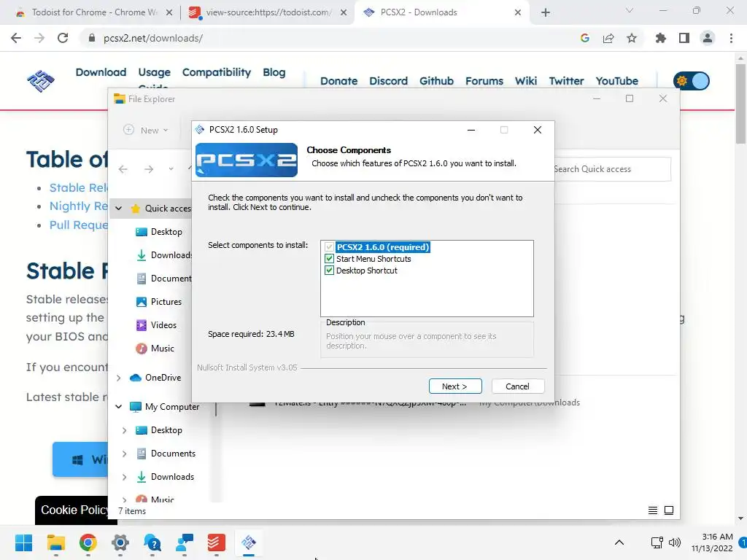747x560 pixels.
Task: Open the Discord link
Action: coord(388,81)
